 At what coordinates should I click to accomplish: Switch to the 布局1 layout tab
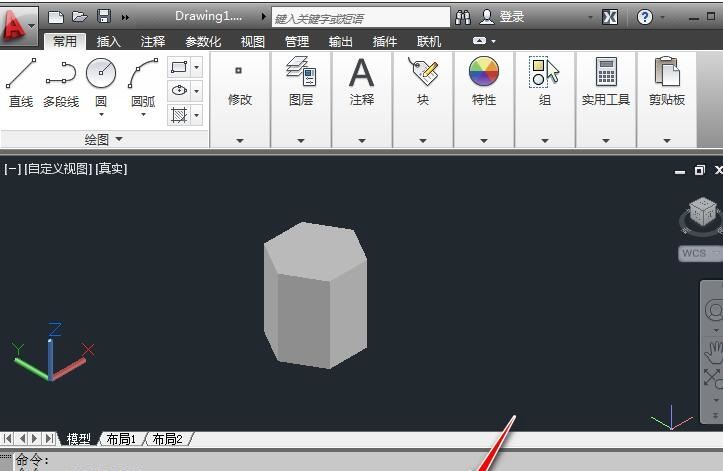pyautogui.click(x=121, y=439)
